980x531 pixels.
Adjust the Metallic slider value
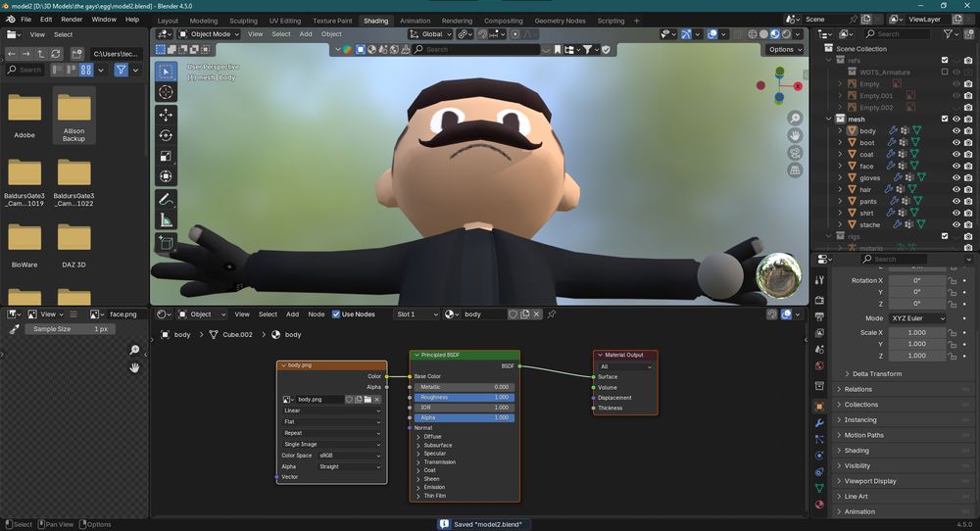pyautogui.click(x=465, y=387)
